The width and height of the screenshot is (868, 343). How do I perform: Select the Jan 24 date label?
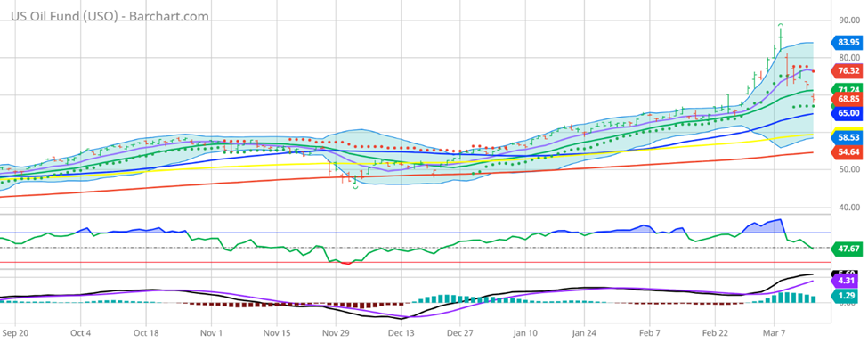pos(585,333)
